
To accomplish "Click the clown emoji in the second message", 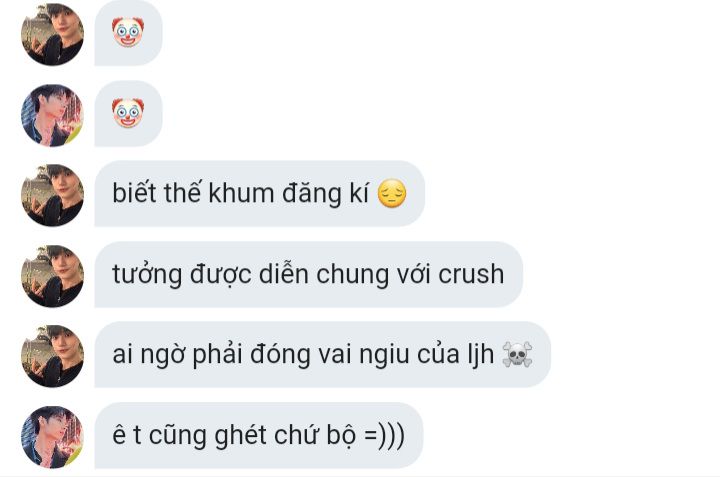I will 128,112.
